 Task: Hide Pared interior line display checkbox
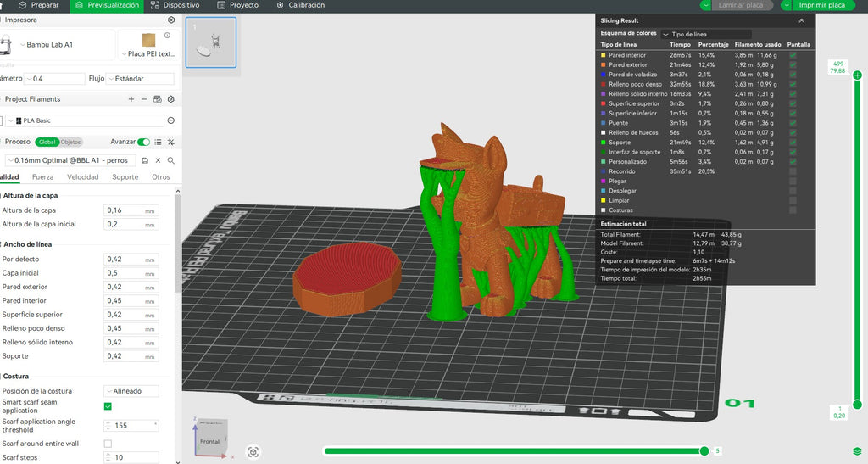(x=793, y=55)
